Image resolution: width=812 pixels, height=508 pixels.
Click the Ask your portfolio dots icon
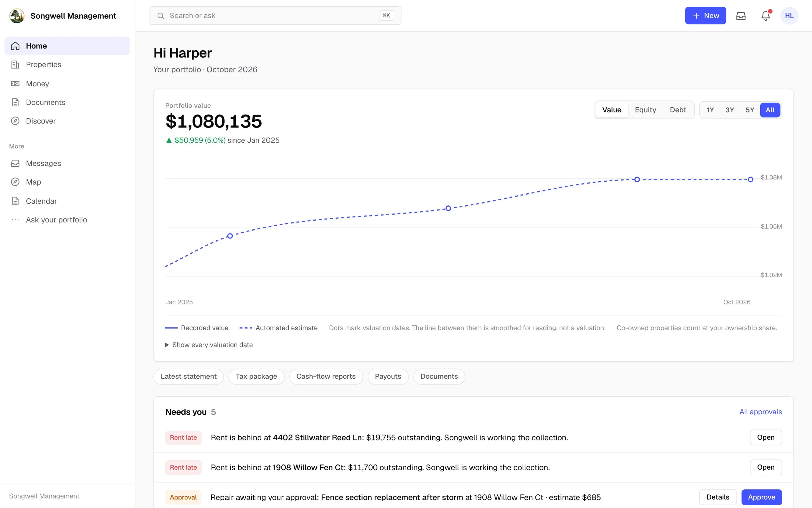pos(15,220)
